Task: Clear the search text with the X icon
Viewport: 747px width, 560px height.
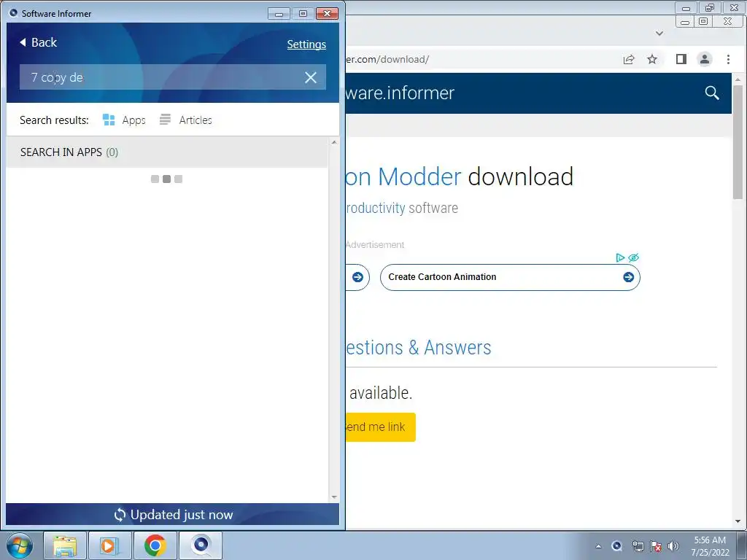Action: (311, 77)
